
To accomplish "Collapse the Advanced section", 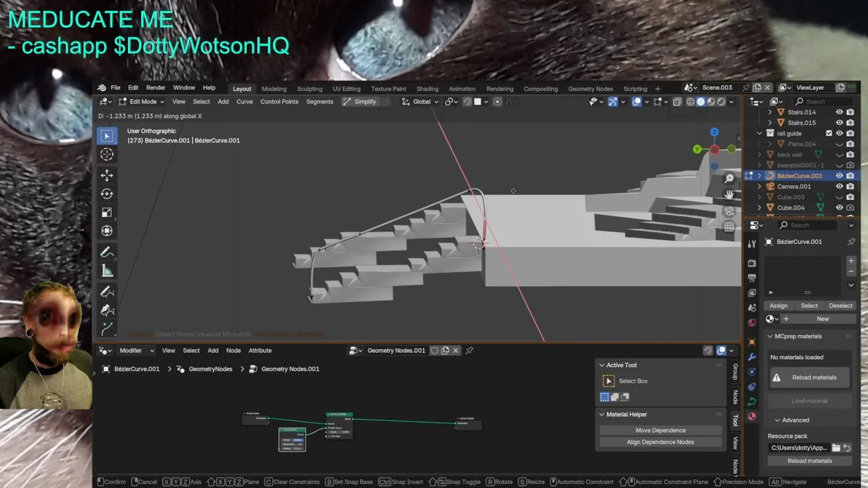I will [x=777, y=420].
